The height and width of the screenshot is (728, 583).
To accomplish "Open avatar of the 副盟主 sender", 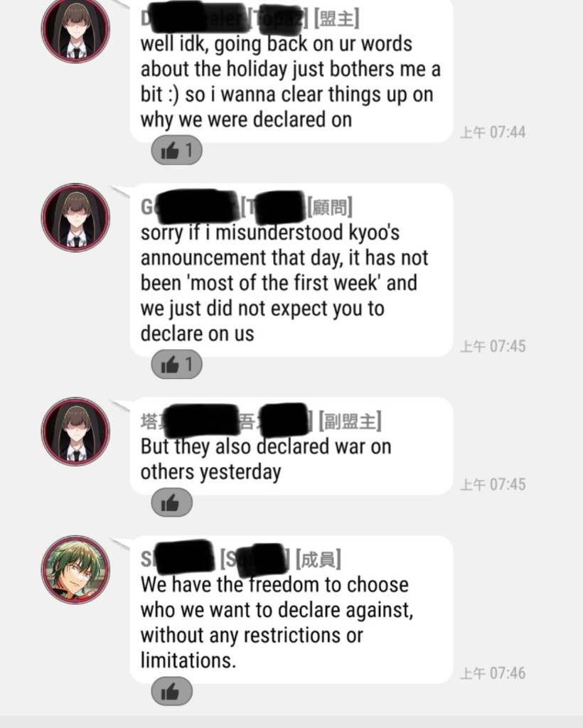I will [x=75, y=432].
